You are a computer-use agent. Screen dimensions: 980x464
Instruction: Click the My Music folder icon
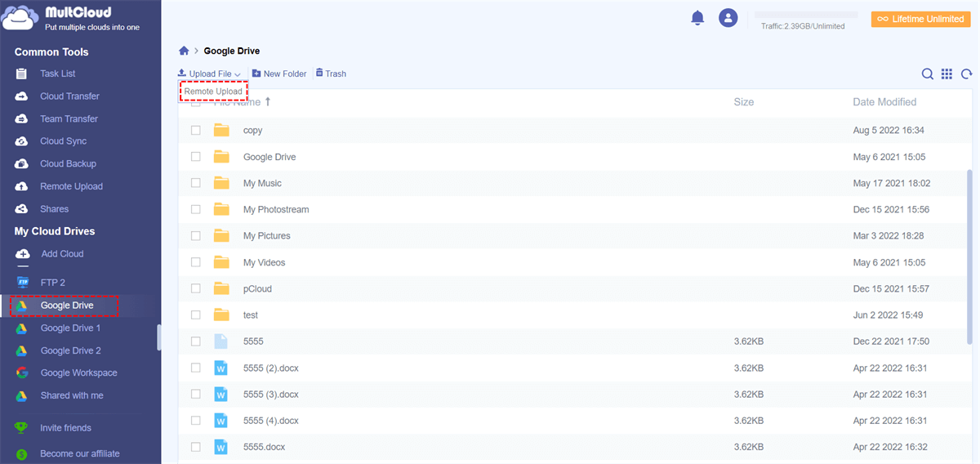[x=221, y=183]
